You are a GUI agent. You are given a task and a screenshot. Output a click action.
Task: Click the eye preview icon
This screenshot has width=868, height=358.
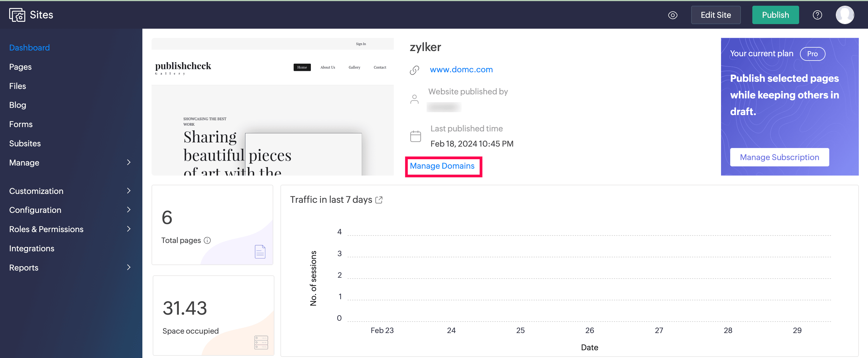point(673,15)
